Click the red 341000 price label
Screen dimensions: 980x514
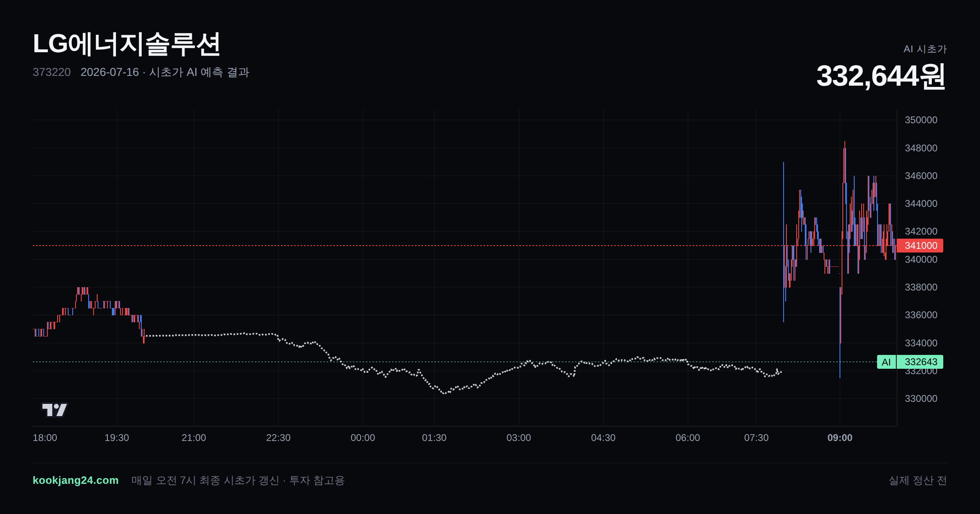(x=920, y=246)
